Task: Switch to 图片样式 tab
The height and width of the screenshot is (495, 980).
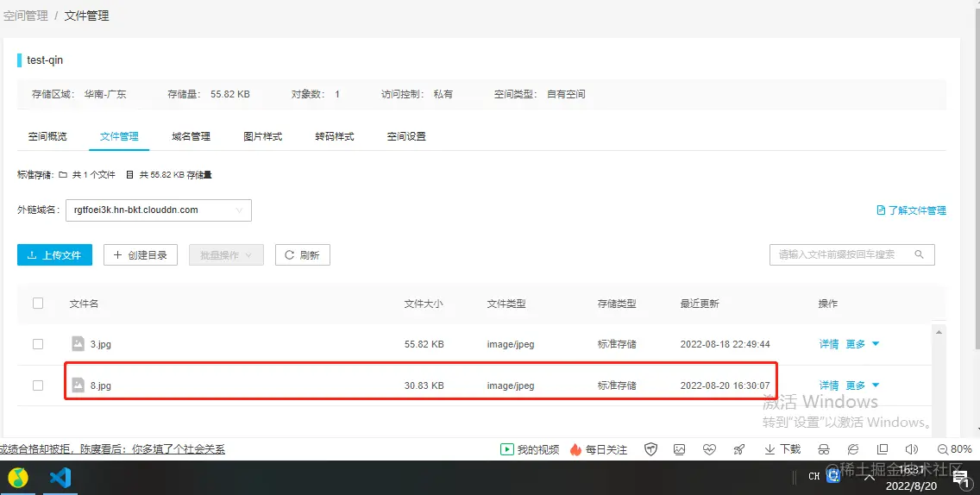Action: click(263, 136)
